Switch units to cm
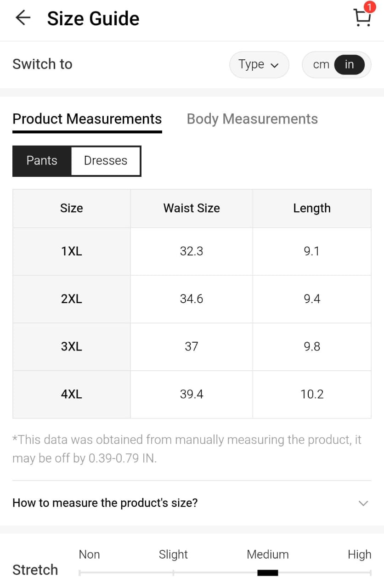The width and height of the screenshot is (384, 588). pos(321,65)
